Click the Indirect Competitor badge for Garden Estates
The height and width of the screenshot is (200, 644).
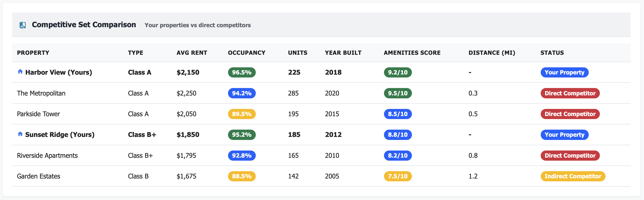point(573,176)
